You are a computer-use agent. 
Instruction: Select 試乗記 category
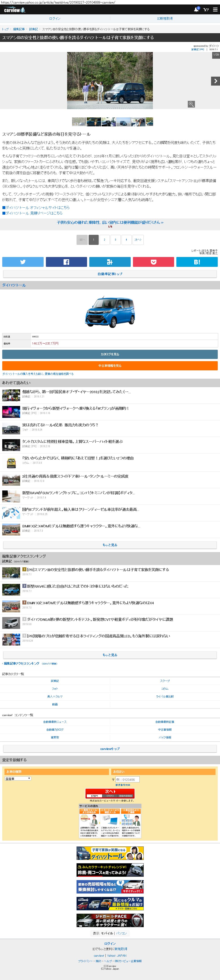(x=55, y=681)
